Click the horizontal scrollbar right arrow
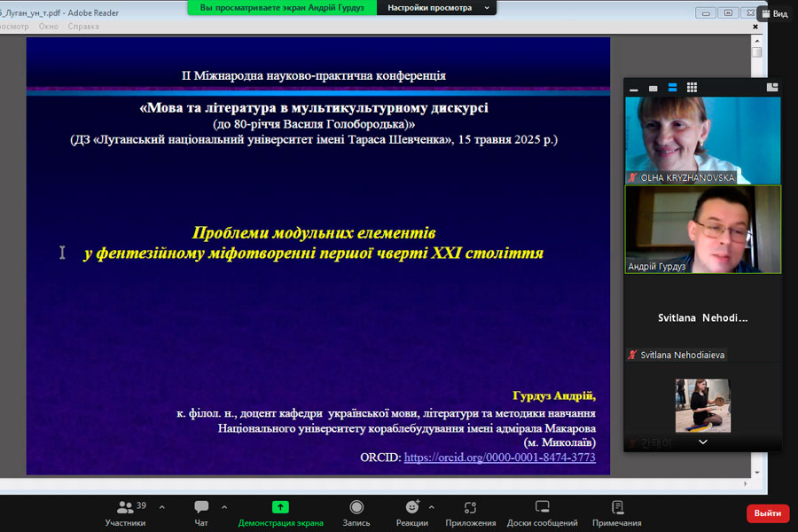798x532 pixels. [x=746, y=483]
